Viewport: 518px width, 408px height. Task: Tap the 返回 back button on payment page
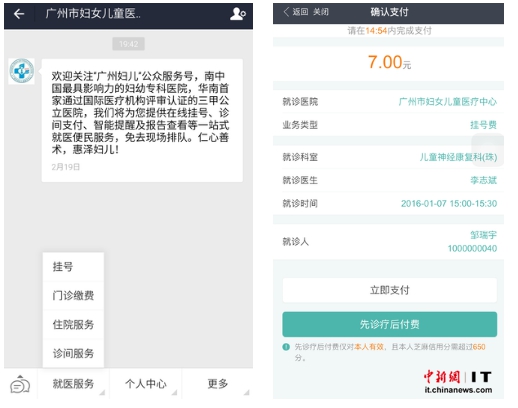tap(296, 12)
